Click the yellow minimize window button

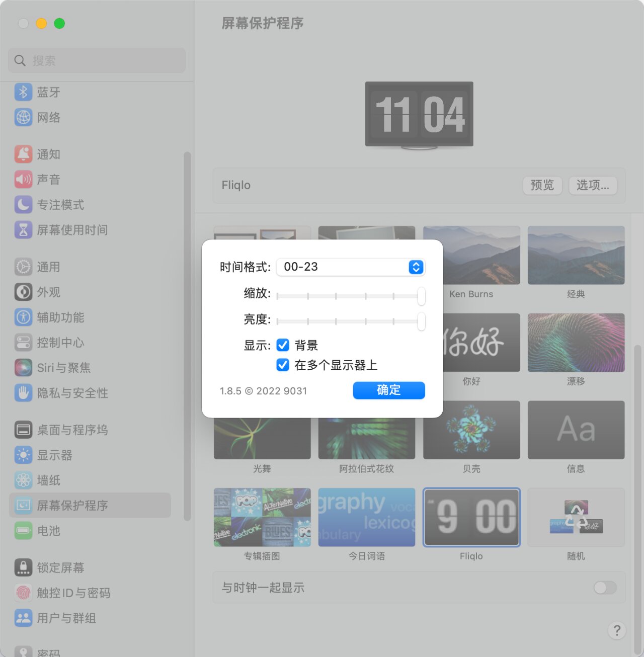click(41, 23)
